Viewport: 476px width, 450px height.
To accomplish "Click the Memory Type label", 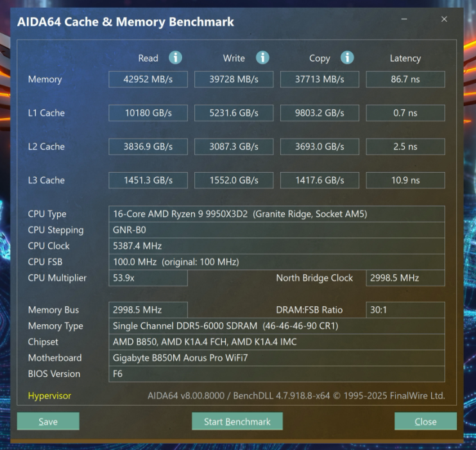I will click(x=56, y=326).
